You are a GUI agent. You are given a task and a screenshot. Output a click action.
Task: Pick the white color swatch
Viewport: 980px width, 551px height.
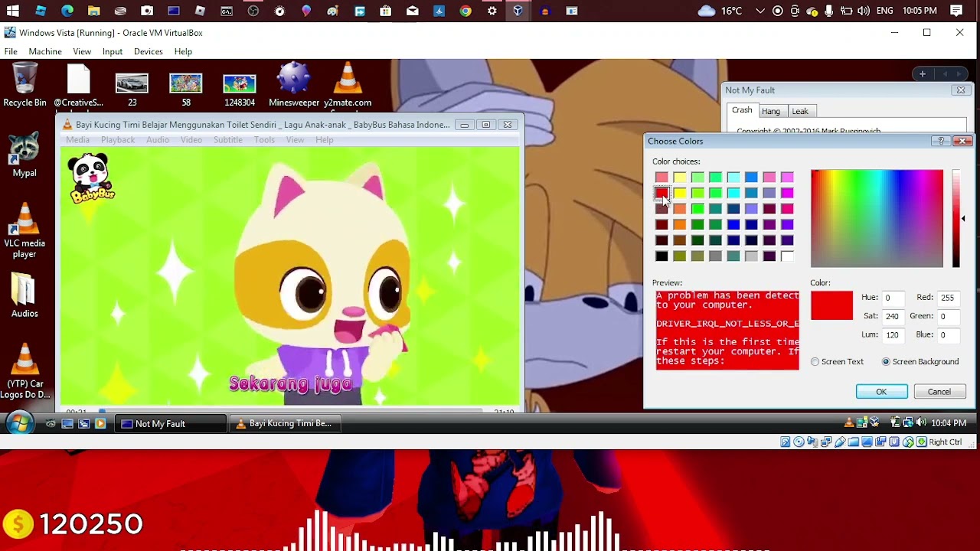787,256
